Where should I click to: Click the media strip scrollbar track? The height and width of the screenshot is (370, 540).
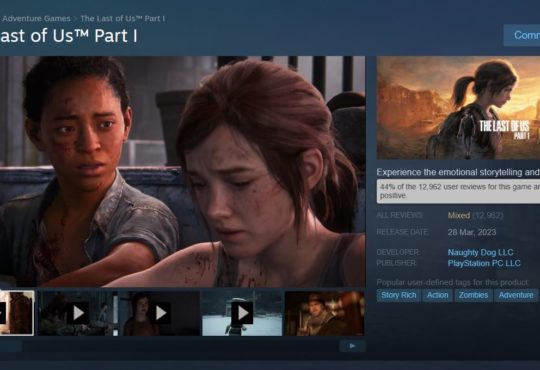pos(181,346)
